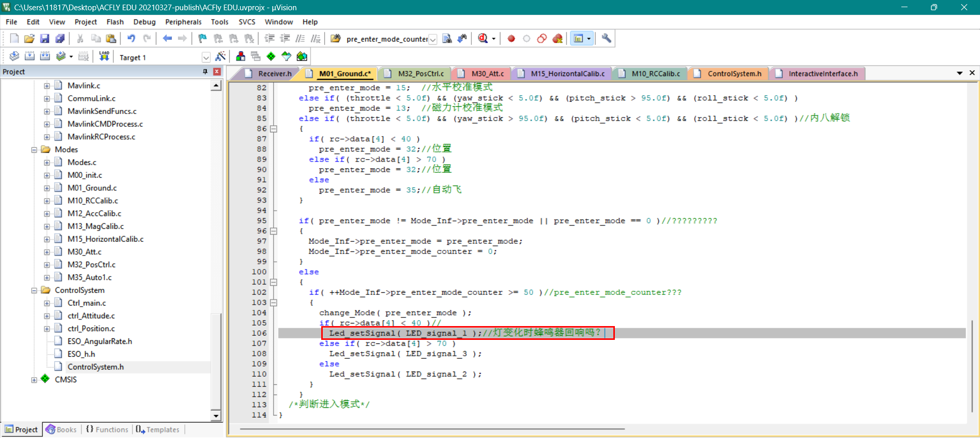Indent selected lines icon
The image size is (980, 438).
(270, 38)
